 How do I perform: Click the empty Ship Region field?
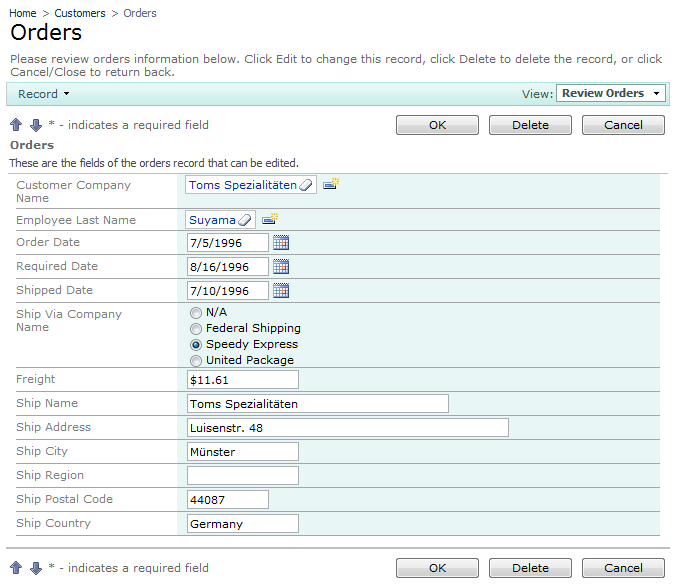(243, 476)
